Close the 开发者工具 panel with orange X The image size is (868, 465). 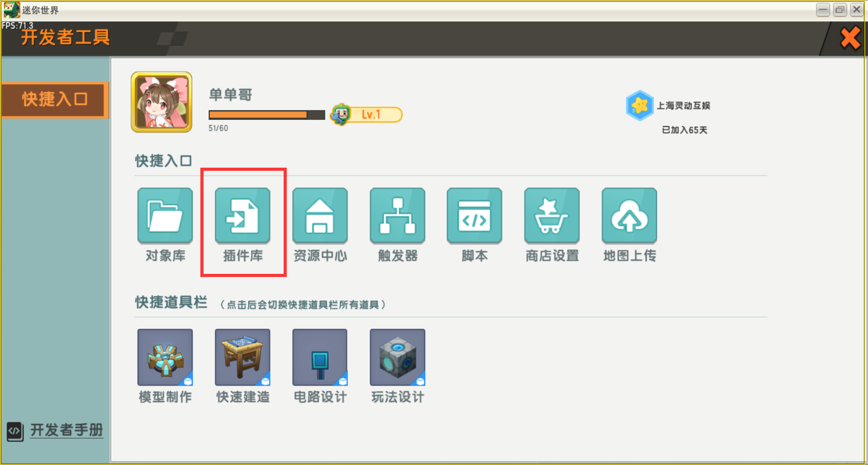[850, 38]
